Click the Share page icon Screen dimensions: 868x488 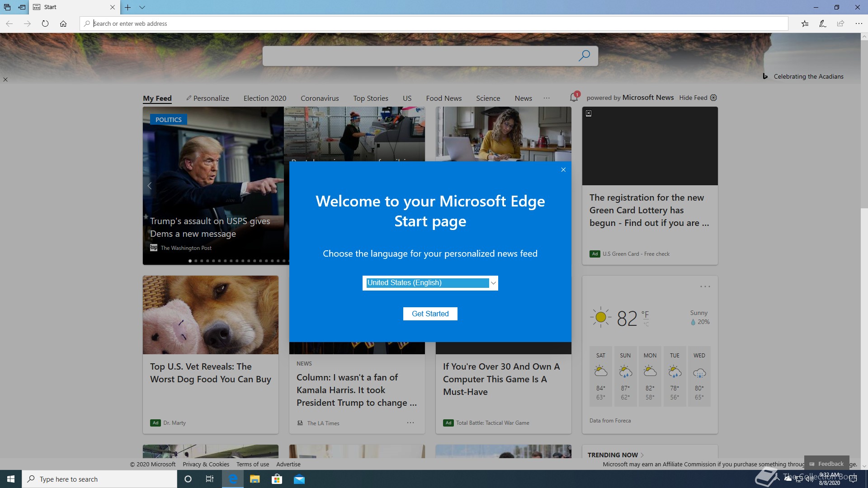[840, 23]
